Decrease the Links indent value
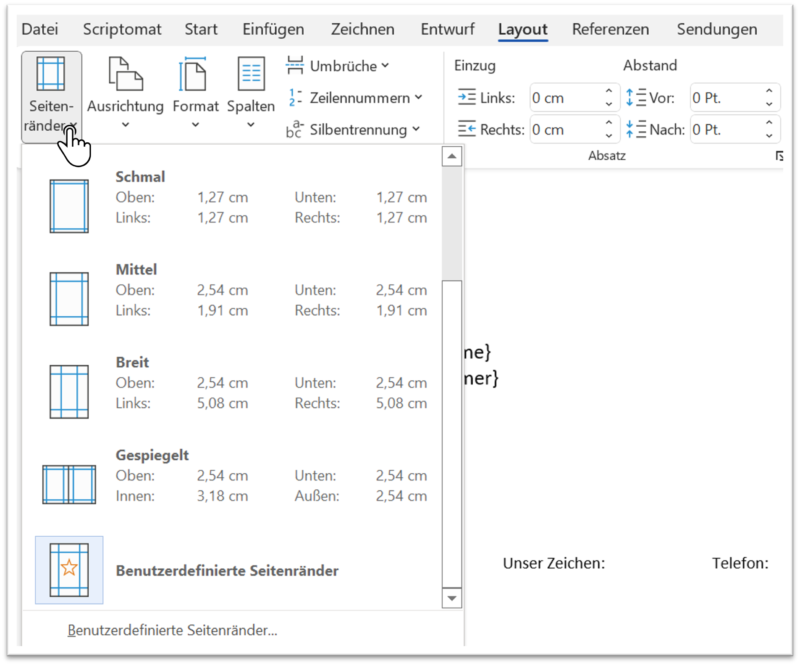Image resolution: width=800 pixels, height=665 pixels. click(609, 104)
